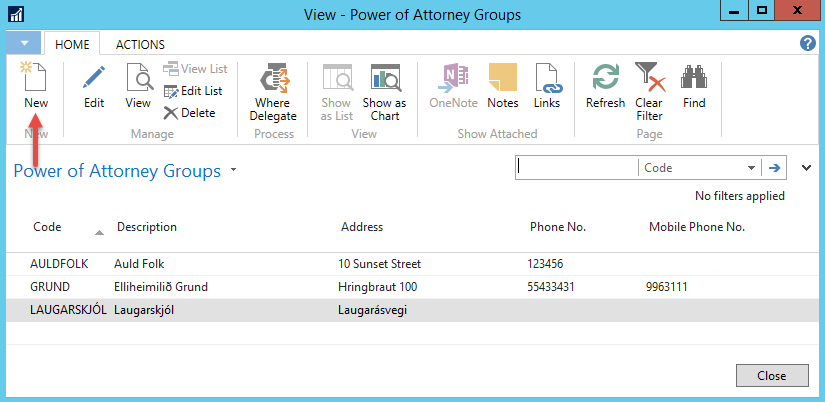Select the HOME ribbon tab
The image size is (825, 402).
point(72,45)
